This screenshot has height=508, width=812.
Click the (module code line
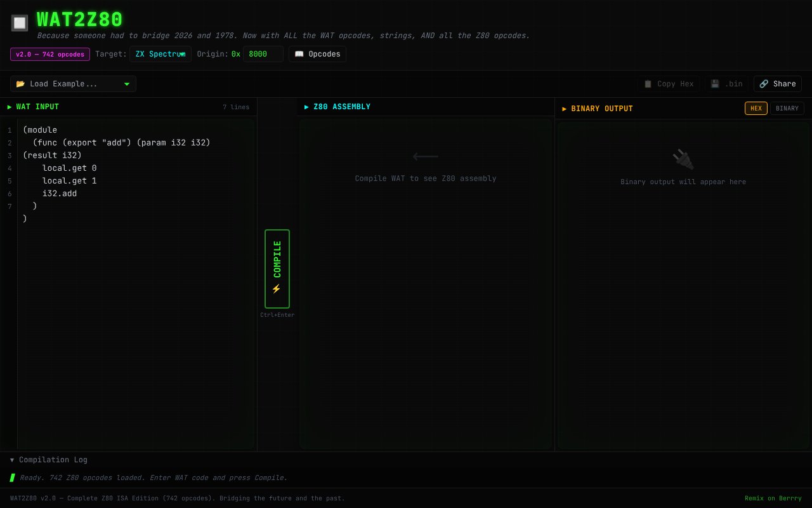pyautogui.click(x=40, y=130)
